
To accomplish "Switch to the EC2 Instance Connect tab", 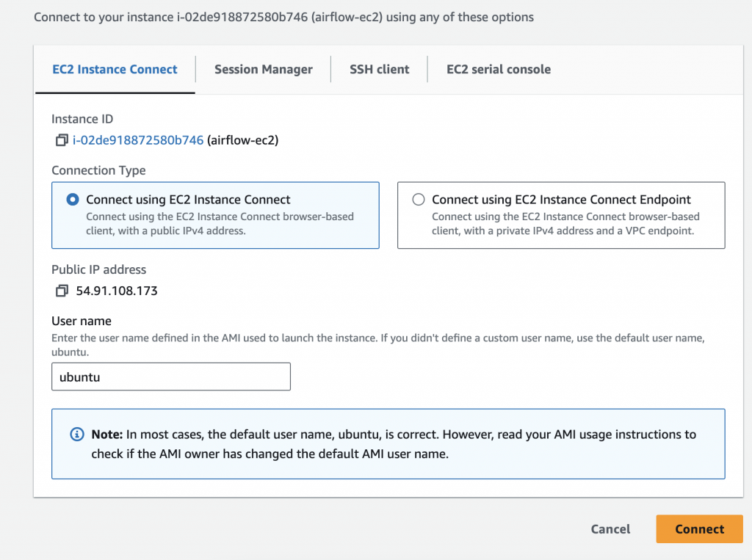I will [x=115, y=70].
